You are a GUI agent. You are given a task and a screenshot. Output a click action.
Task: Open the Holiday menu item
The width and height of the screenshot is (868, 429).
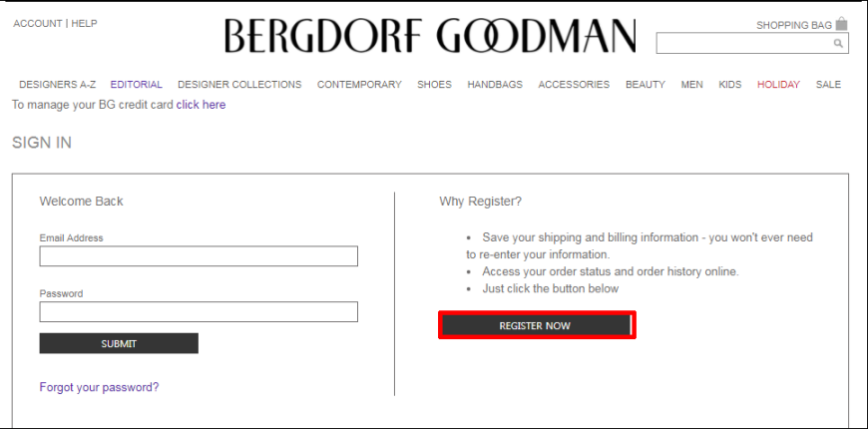click(x=778, y=85)
